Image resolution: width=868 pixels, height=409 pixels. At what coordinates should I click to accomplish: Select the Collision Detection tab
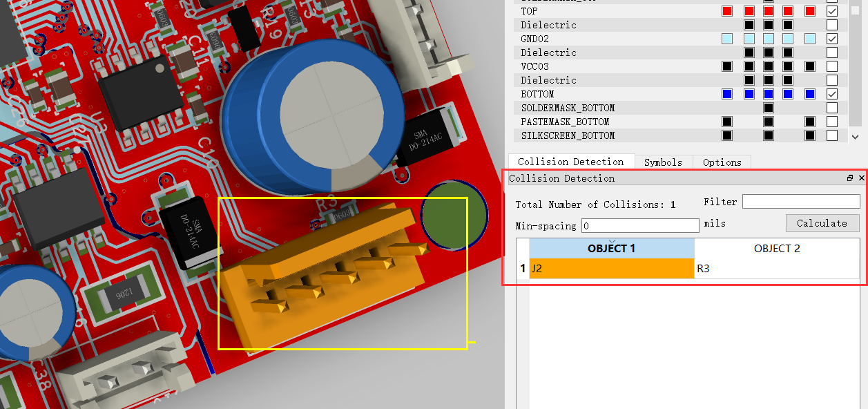coord(570,162)
